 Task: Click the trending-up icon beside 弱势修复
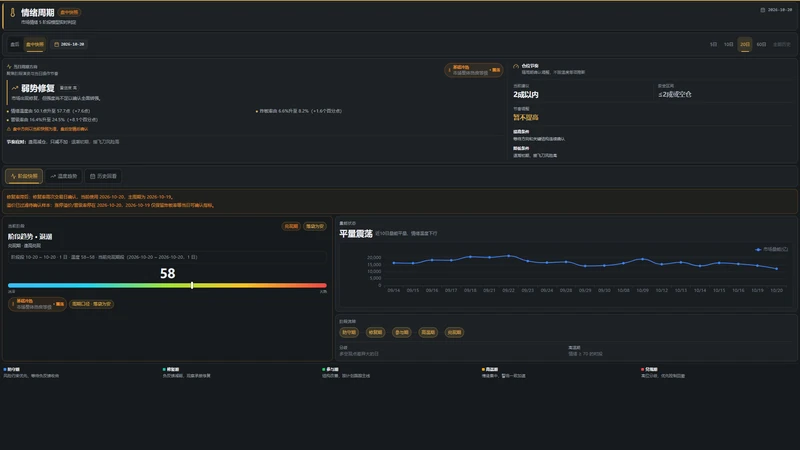(x=15, y=88)
